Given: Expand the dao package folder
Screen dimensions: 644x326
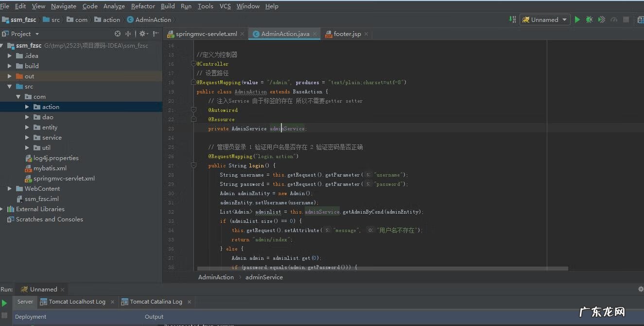Looking at the screenshot, I should 27,117.
